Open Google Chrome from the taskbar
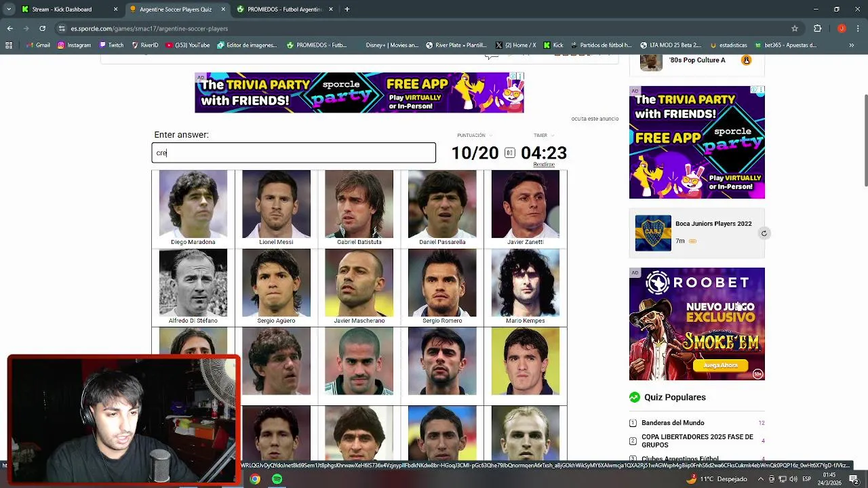868x488 pixels. (255, 479)
